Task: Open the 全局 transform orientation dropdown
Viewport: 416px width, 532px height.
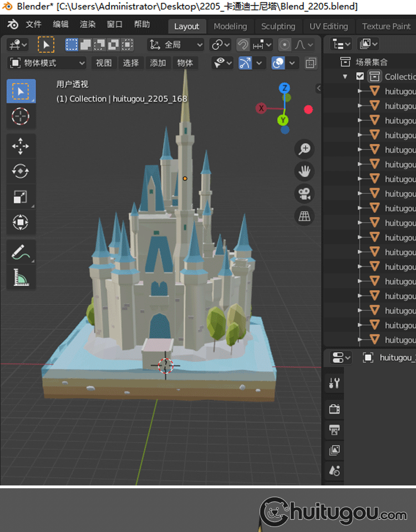Action: pos(176,45)
